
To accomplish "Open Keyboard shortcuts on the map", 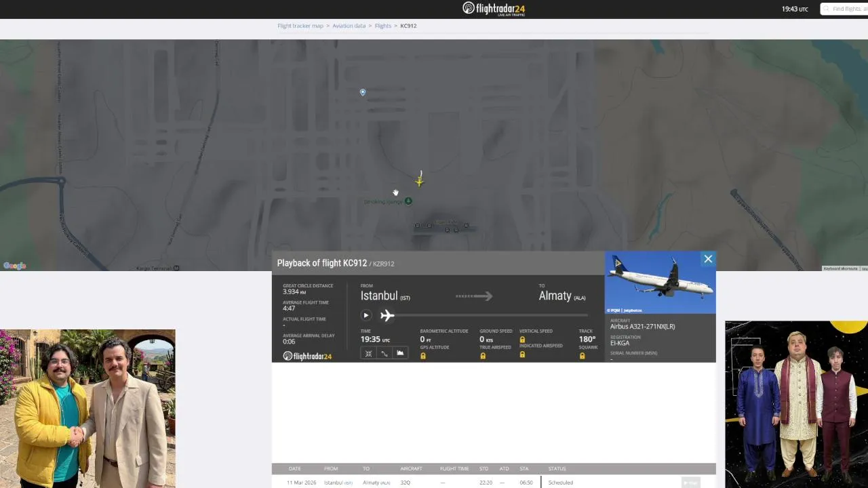I will [x=840, y=268].
